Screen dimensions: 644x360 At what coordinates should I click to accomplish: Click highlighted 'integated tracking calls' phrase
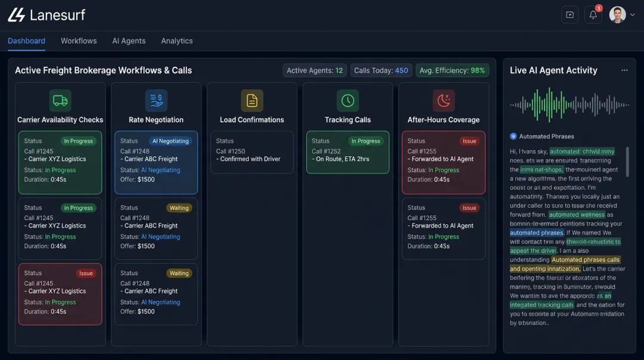541,305
